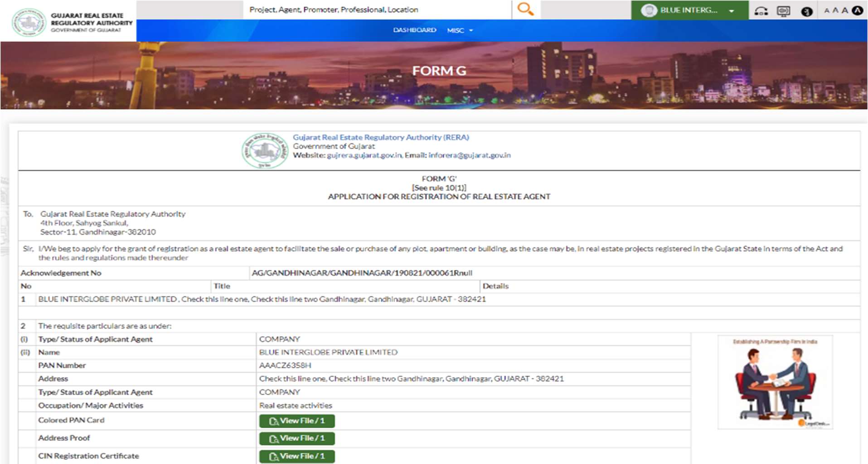Open the BLUE INTERG... user dropdown
The height and width of the screenshot is (464, 868).
point(690,10)
